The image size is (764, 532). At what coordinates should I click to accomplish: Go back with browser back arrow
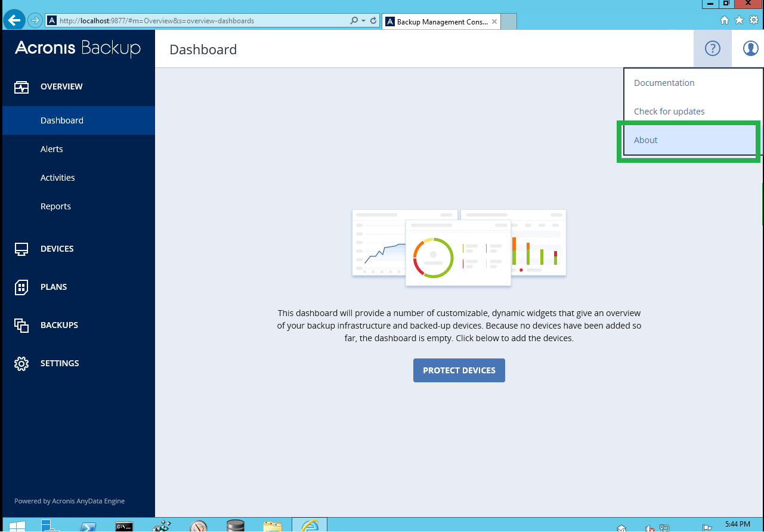point(14,20)
